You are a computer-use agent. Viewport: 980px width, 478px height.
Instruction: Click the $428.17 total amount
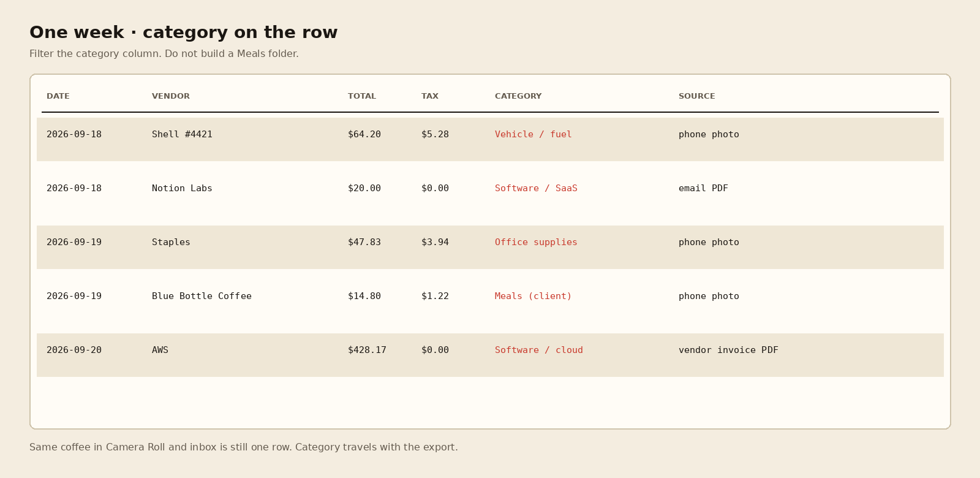click(367, 350)
